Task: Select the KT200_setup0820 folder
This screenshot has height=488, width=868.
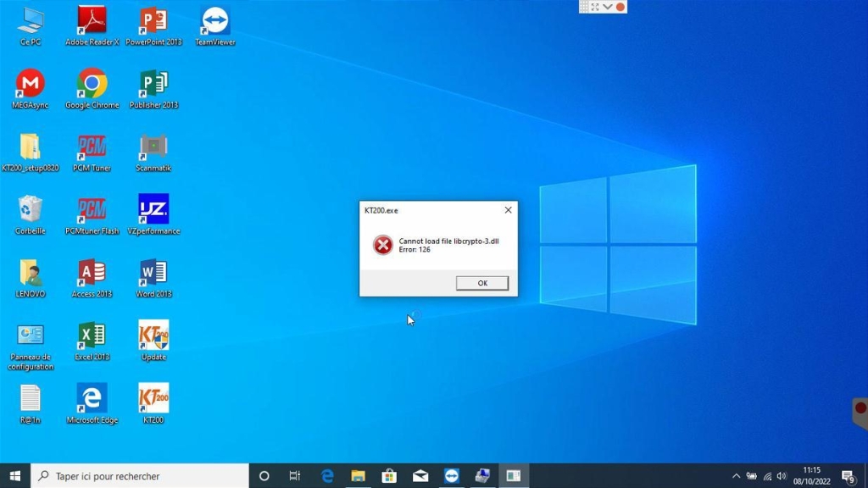Action: 31,152
